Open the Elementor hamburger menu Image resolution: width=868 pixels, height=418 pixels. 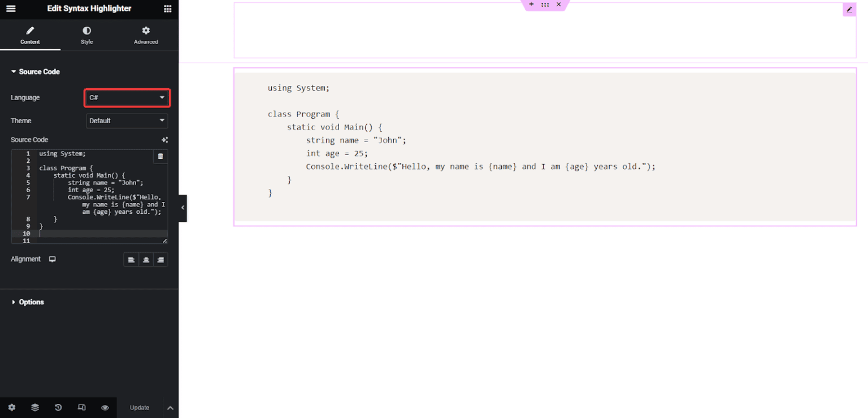click(x=11, y=8)
